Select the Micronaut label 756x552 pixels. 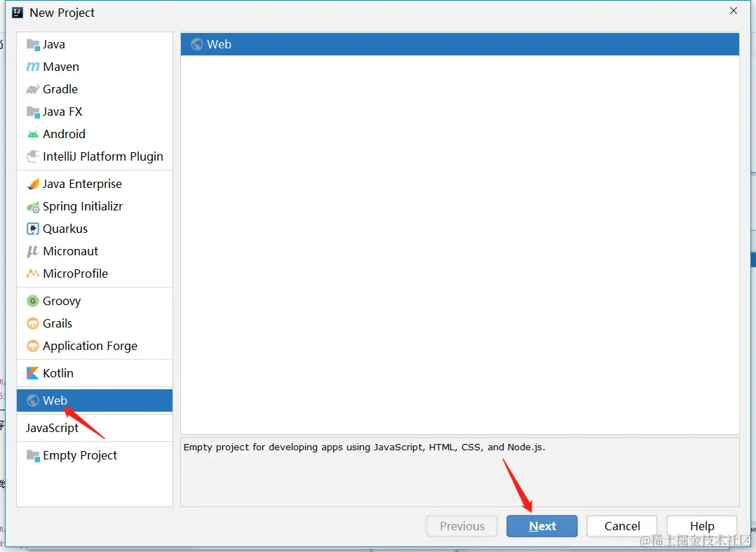(70, 251)
